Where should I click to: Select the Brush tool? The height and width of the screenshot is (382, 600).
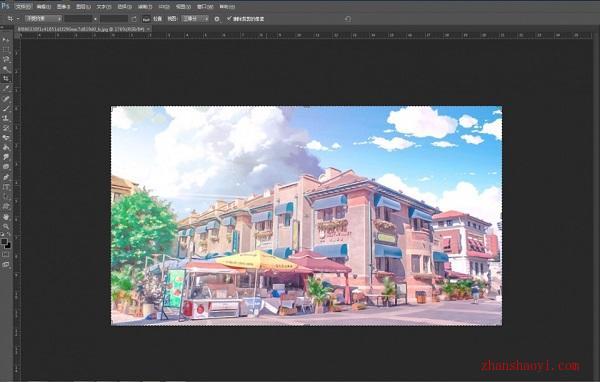[x=6, y=108]
